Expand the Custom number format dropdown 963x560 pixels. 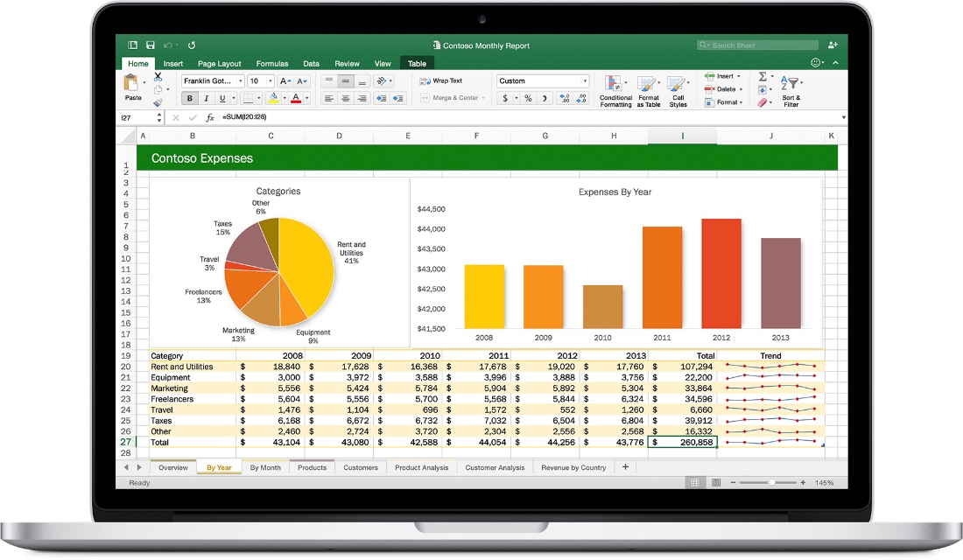585,80
